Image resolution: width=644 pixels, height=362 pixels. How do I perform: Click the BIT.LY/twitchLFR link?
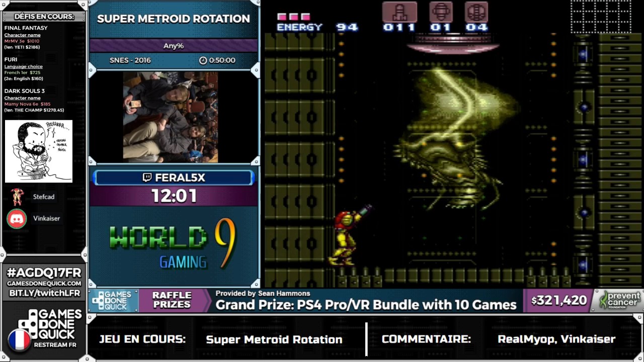44,293
